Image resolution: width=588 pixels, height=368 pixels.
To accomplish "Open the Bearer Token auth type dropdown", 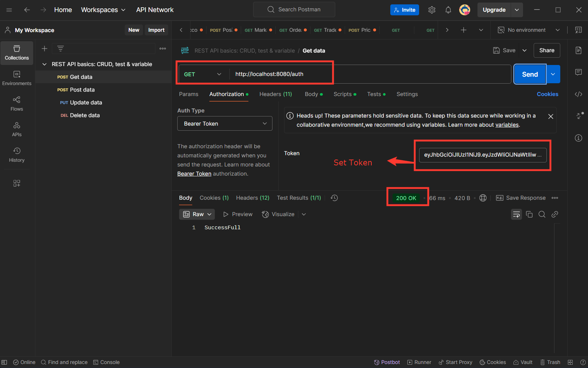I will point(225,123).
